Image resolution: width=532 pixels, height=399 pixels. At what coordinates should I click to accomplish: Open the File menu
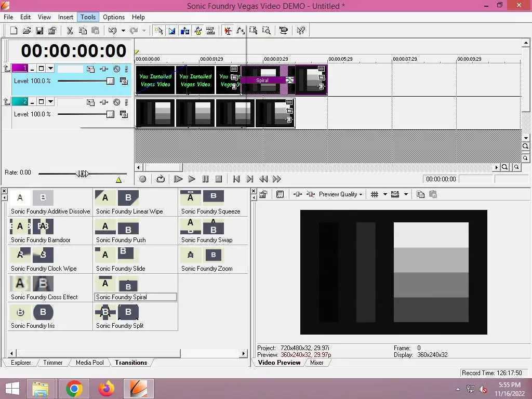tap(8, 17)
